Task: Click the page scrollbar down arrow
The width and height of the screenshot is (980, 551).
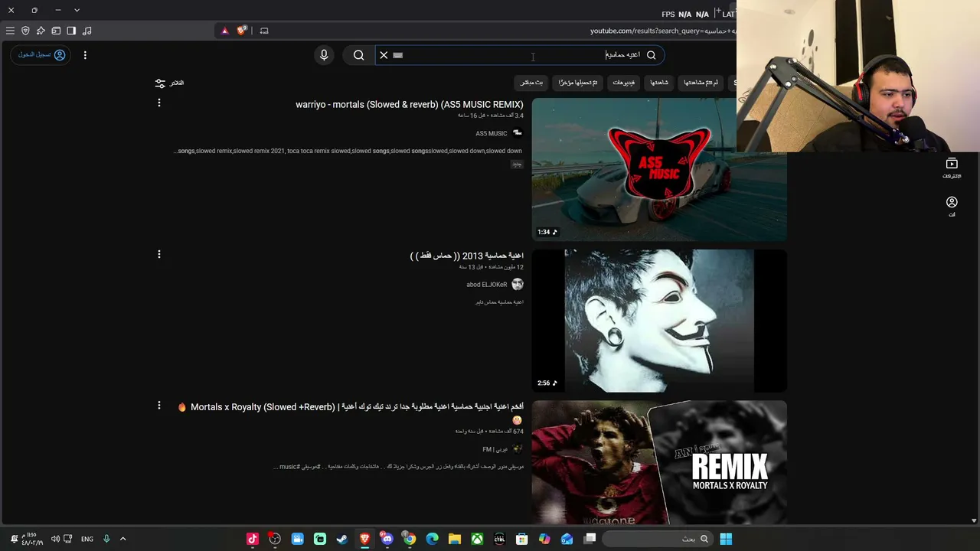Action: (974, 520)
